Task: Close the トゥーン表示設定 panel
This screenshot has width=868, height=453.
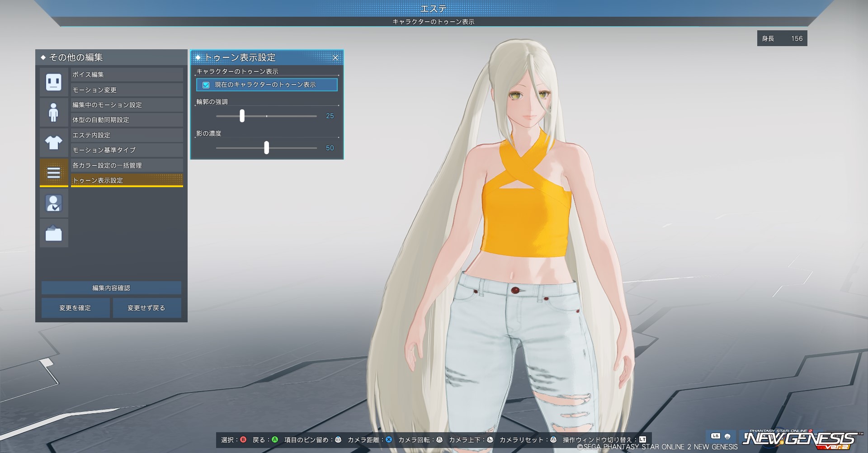Action: pos(335,57)
